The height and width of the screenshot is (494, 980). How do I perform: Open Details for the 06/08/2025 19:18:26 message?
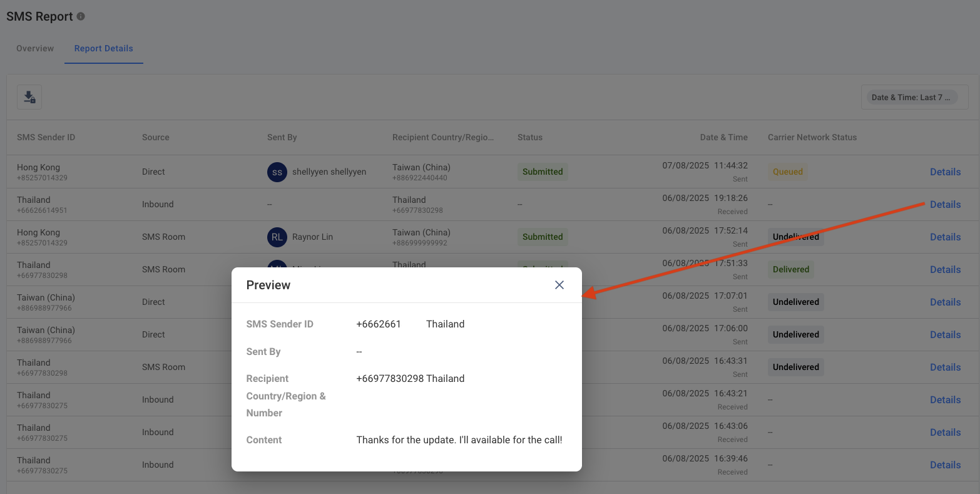click(x=946, y=204)
